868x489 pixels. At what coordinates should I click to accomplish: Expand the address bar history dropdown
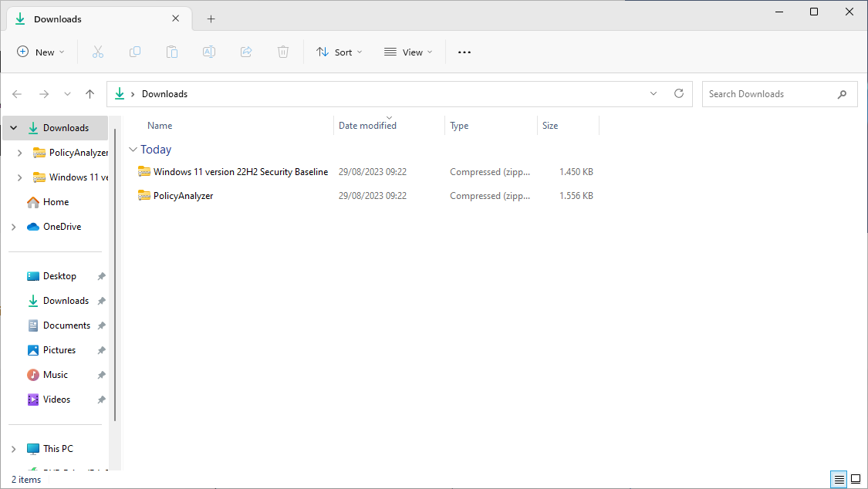point(654,93)
